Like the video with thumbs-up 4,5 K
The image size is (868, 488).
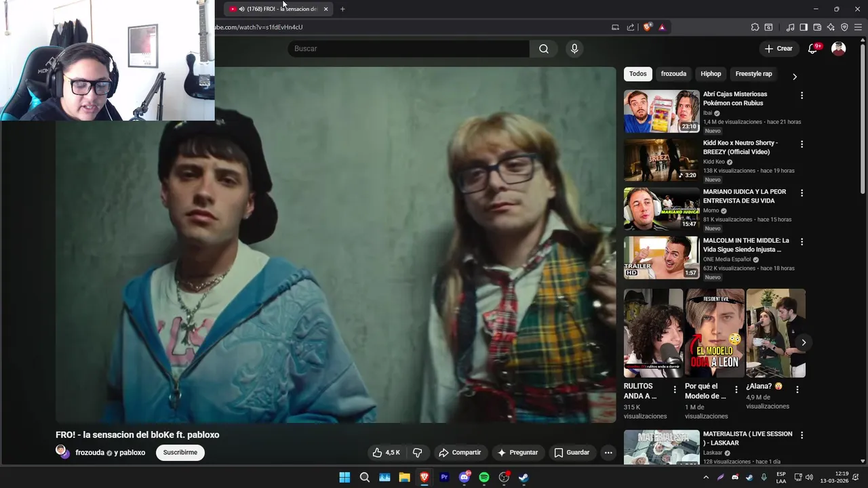tap(386, 453)
